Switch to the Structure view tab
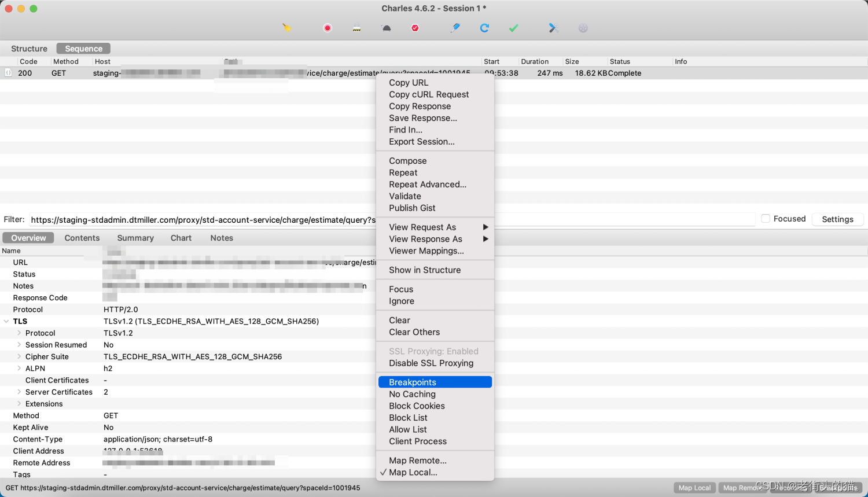 tap(29, 49)
